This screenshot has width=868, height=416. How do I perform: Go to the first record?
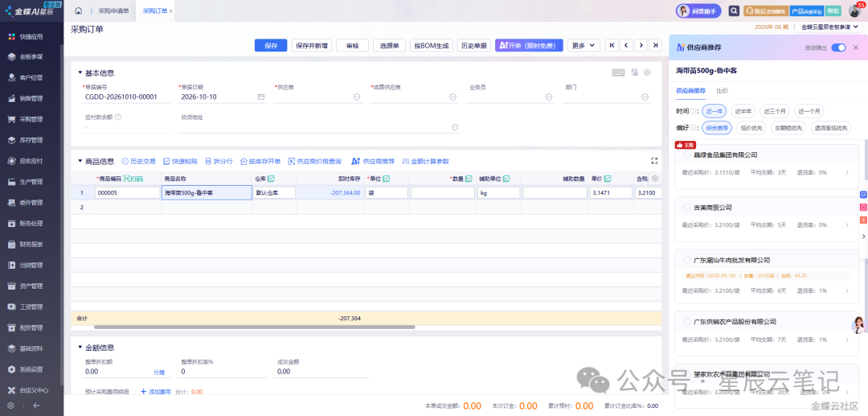[x=612, y=45]
